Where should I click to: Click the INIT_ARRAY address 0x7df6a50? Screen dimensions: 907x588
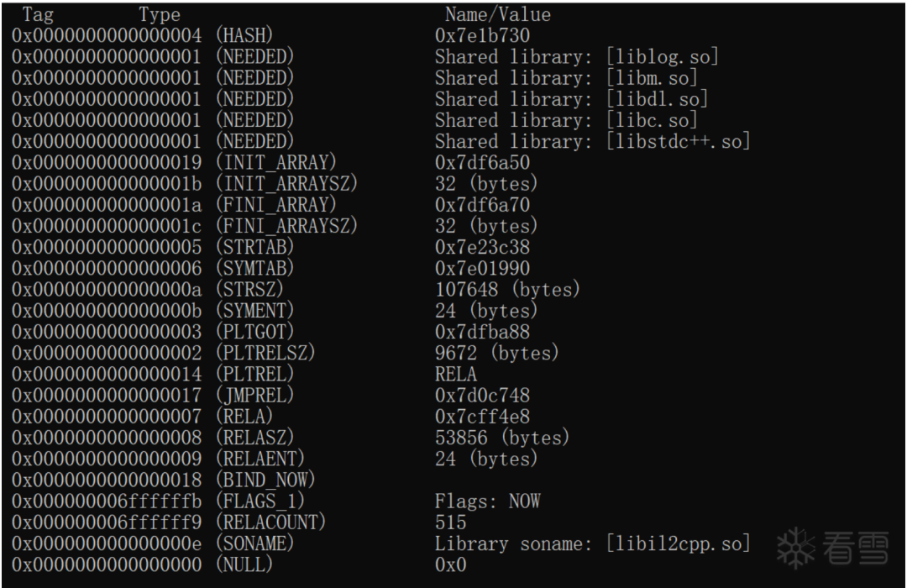point(482,163)
